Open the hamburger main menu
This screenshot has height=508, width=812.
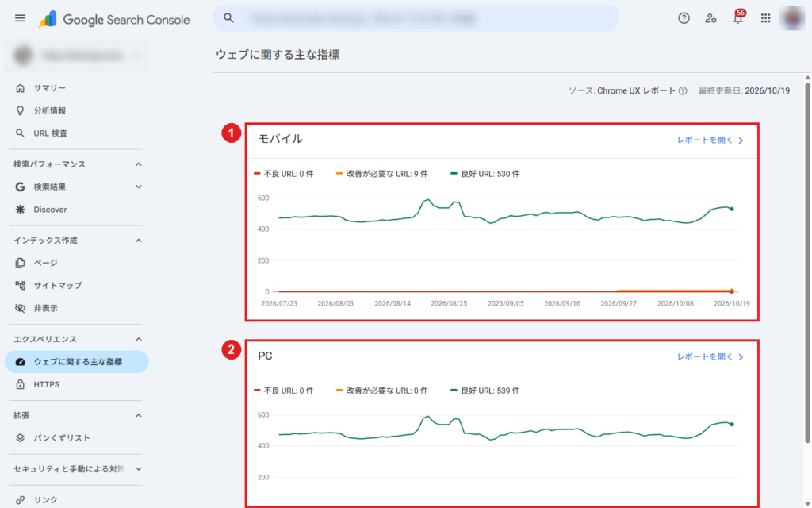click(20, 19)
